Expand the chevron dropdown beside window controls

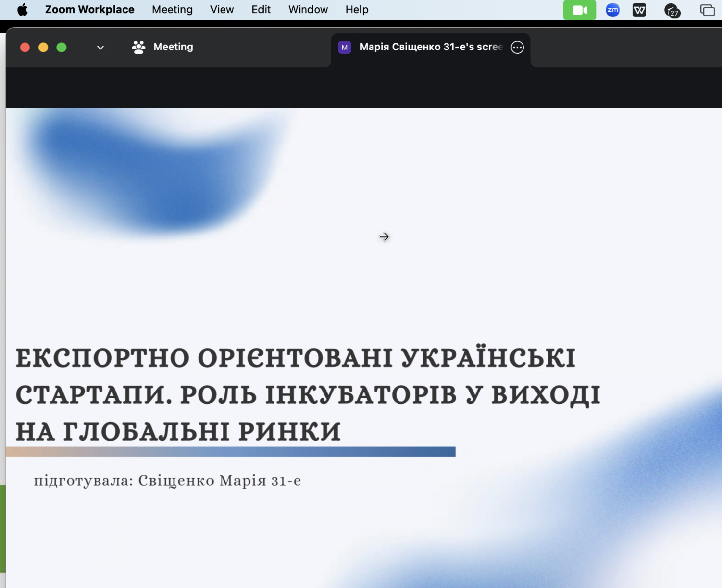click(x=100, y=48)
